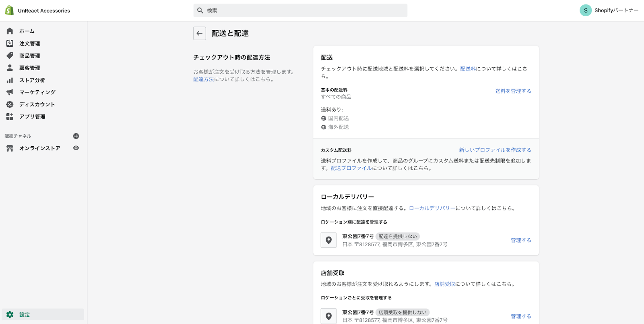This screenshot has height=324, width=644.
Task: View online store via eye icon
Action: tap(76, 148)
